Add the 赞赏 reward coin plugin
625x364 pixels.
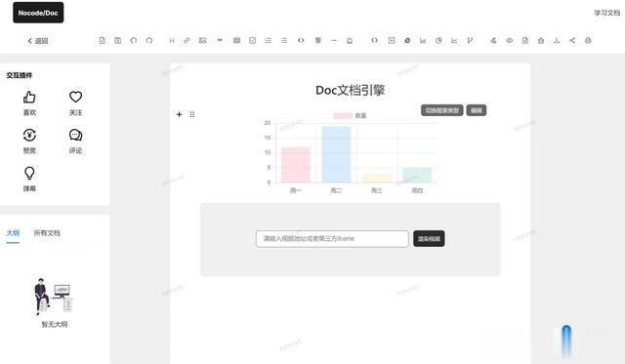(x=29, y=141)
